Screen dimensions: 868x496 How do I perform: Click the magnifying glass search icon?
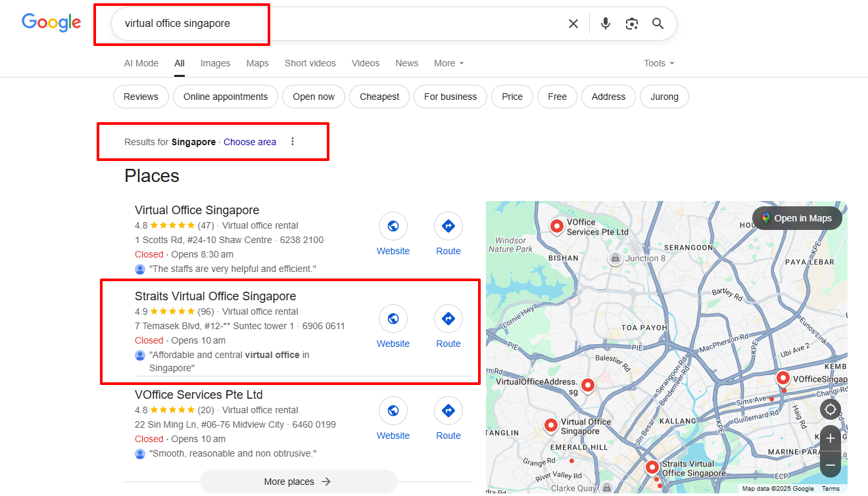[658, 24]
